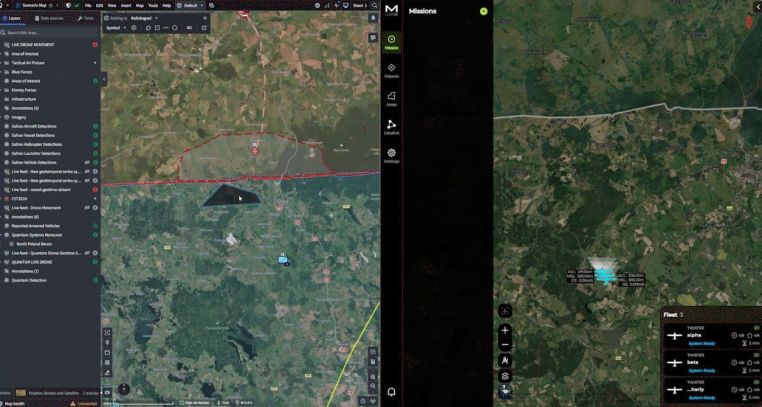Click the green add mission button

483,11
